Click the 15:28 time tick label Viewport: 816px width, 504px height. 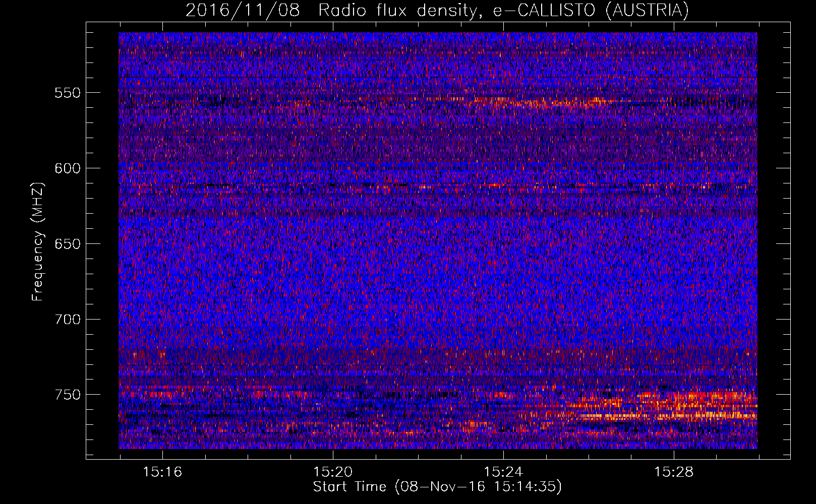pyautogui.click(x=674, y=472)
